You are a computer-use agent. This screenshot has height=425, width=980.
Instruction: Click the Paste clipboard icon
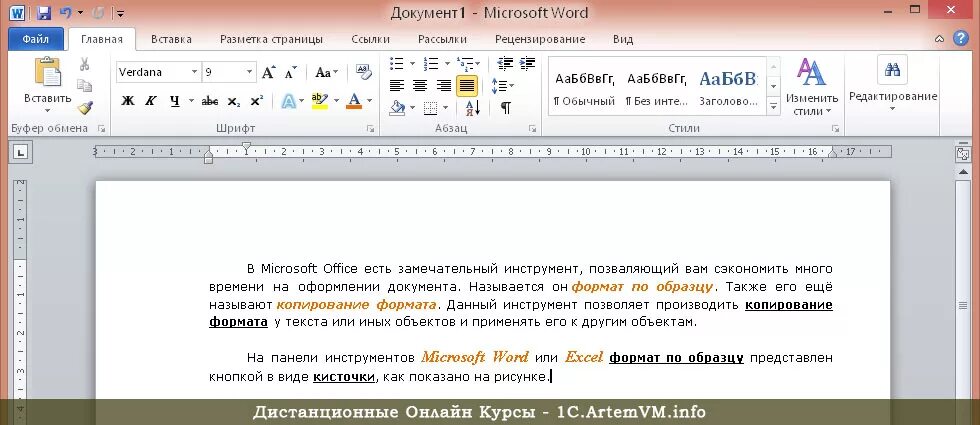pyautogui.click(x=48, y=71)
